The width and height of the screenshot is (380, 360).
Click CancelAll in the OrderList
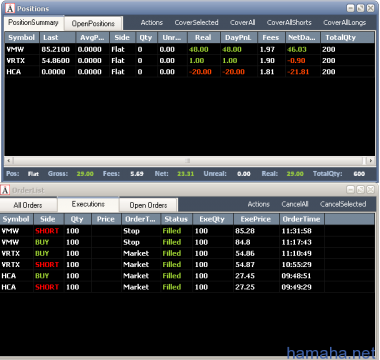pos(295,204)
